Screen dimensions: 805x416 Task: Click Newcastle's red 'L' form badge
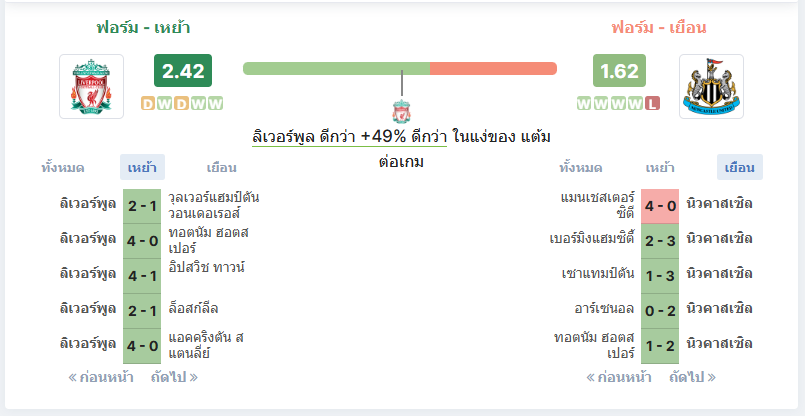(652, 104)
